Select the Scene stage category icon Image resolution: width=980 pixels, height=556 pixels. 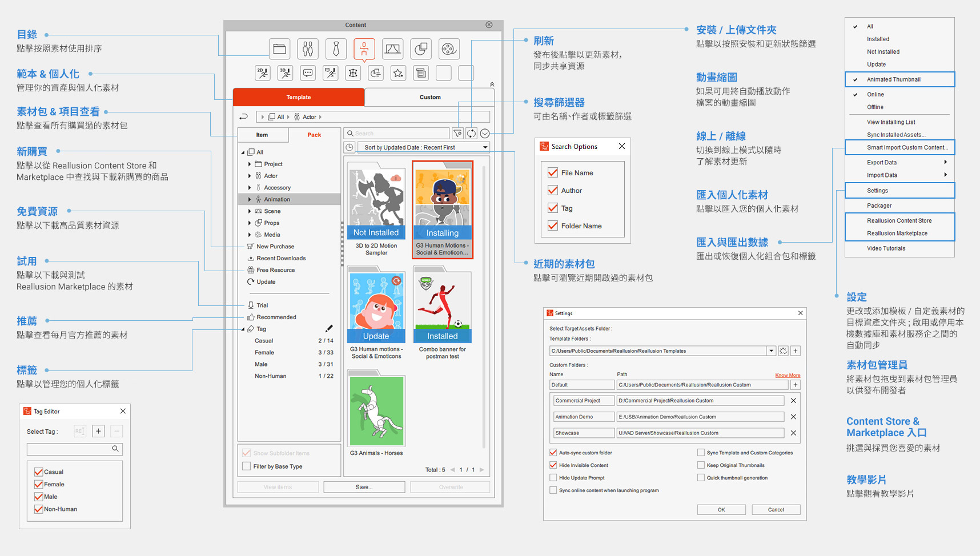[x=392, y=49]
